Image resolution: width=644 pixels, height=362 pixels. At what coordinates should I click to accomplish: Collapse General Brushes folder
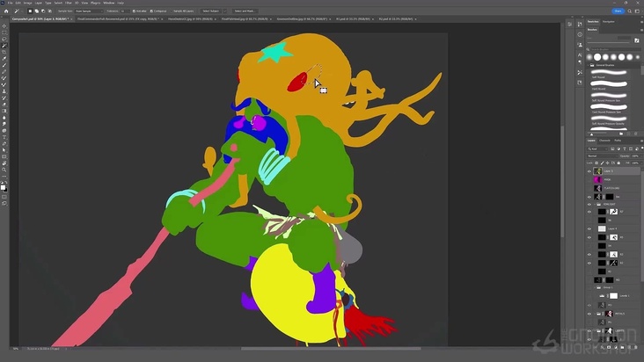point(589,65)
